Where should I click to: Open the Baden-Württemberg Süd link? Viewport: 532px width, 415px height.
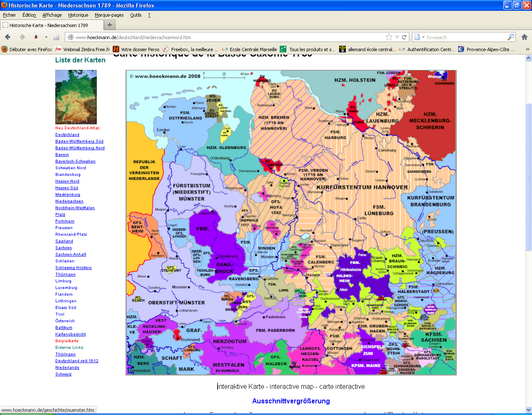click(79, 141)
